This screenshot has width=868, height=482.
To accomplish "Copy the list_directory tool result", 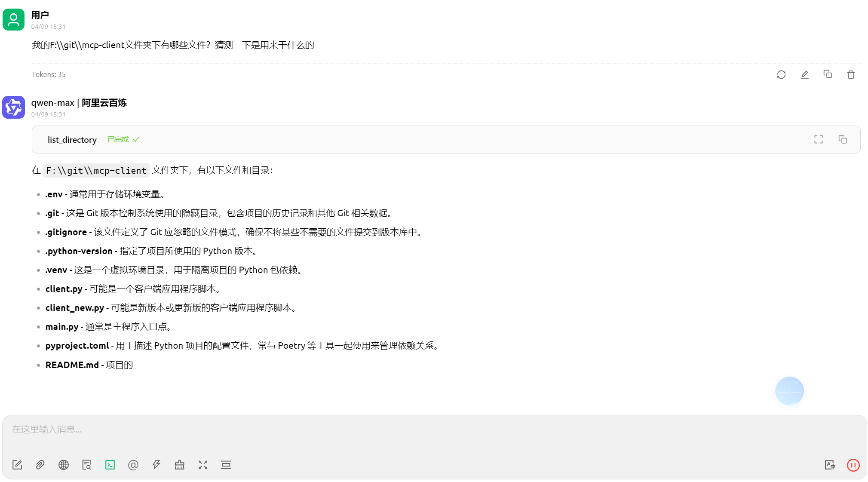I will tap(843, 139).
